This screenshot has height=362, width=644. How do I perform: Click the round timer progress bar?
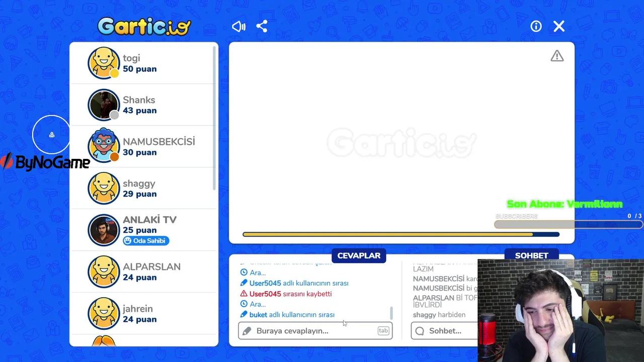coord(401,234)
